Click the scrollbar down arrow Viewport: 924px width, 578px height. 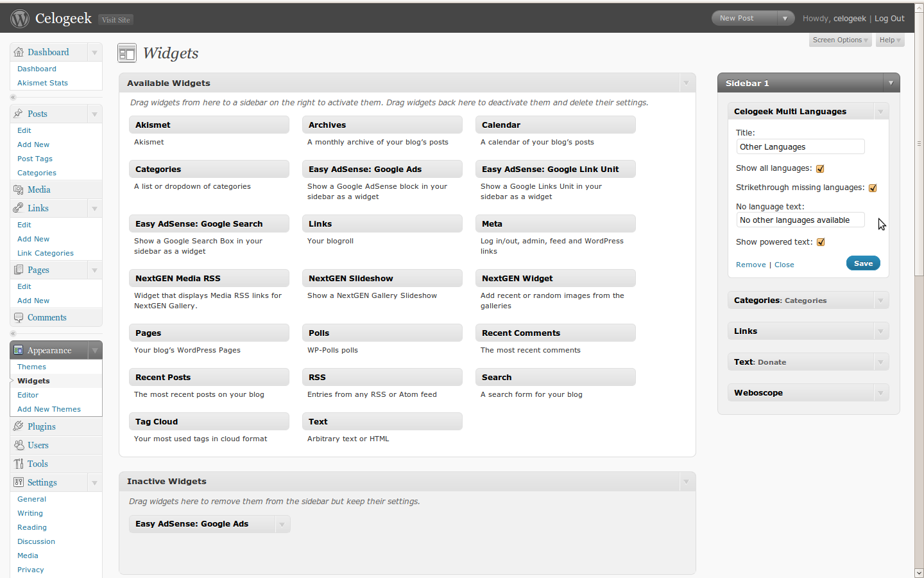click(x=919, y=573)
